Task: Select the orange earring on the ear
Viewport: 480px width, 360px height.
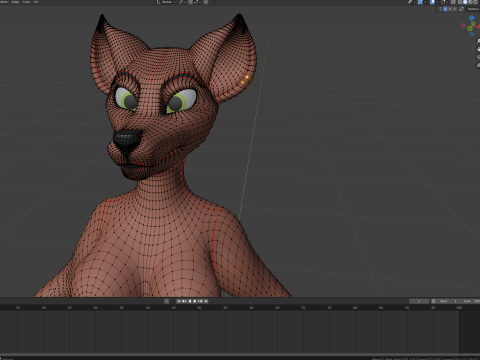Action: pos(245,81)
